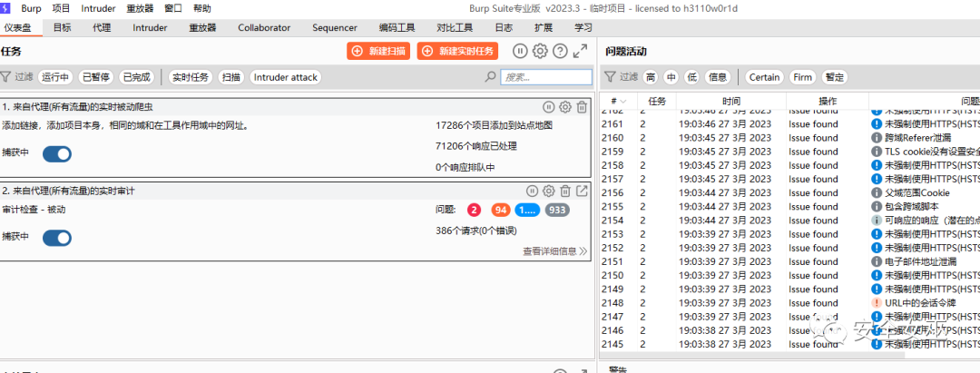Toggle the 中 severity issue filter

pyautogui.click(x=671, y=77)
